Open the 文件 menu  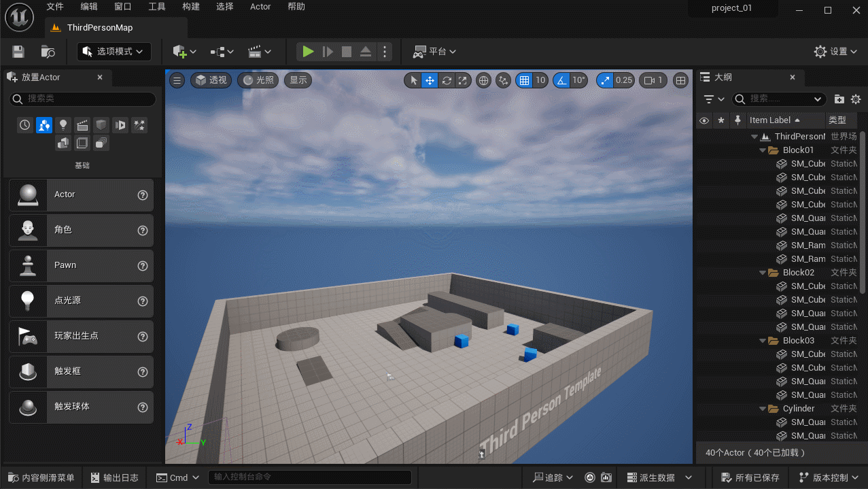click(55, 7)
